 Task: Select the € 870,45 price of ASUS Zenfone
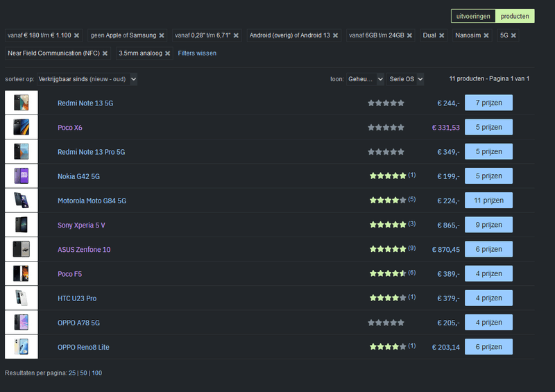click(x=445, y=250)
